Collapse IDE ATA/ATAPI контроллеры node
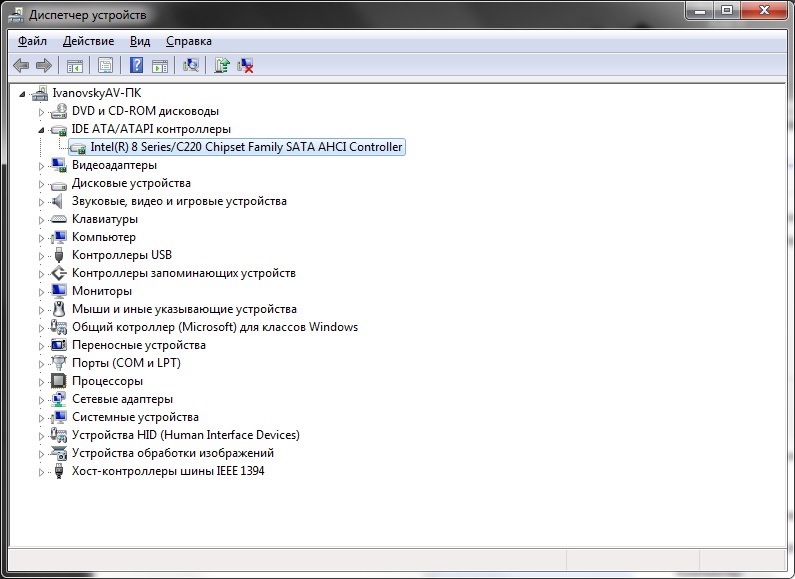 coord(42,130)
